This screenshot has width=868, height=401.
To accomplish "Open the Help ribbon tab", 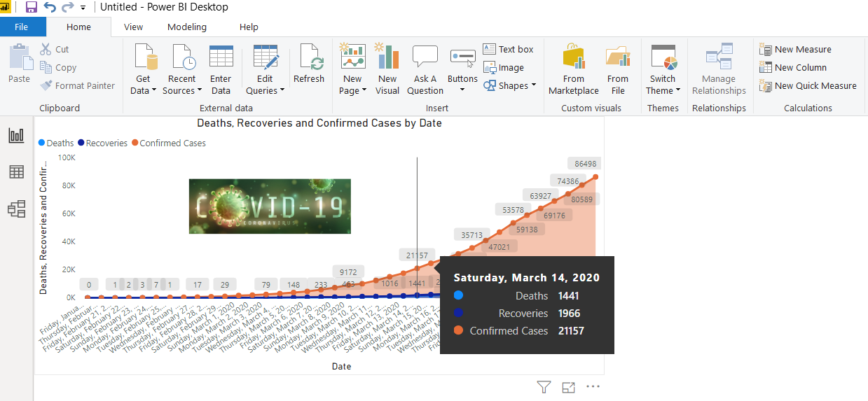I will click(249, 27).
